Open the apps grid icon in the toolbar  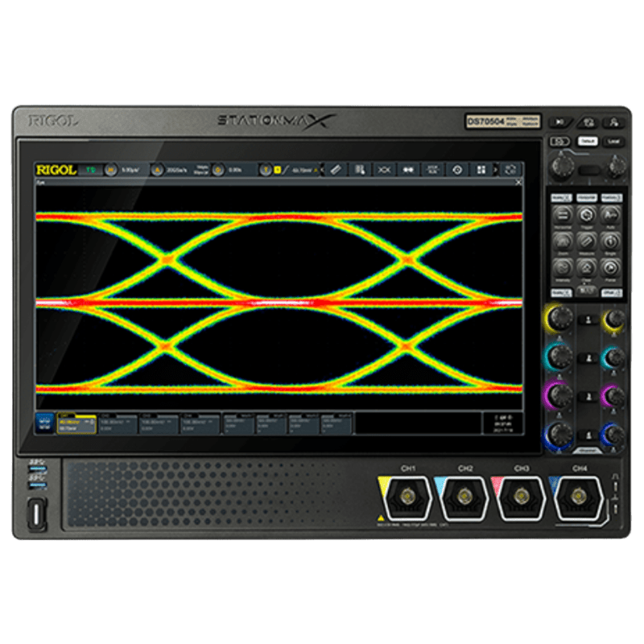pos(481,170)
